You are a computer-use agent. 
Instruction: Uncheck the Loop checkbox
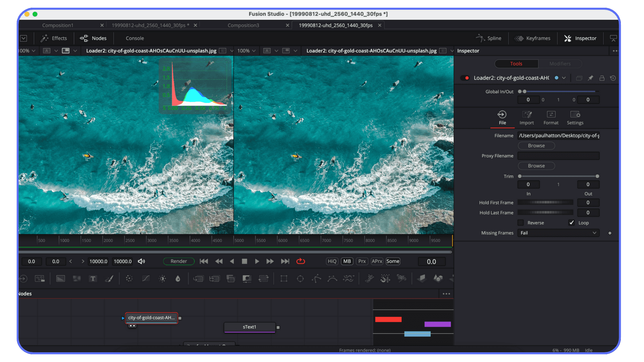click(572, 223)
